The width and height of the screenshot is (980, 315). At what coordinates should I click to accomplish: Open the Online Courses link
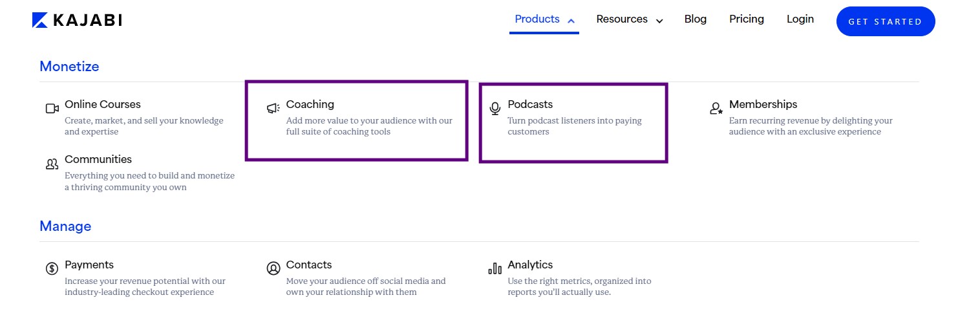[103, 104]
